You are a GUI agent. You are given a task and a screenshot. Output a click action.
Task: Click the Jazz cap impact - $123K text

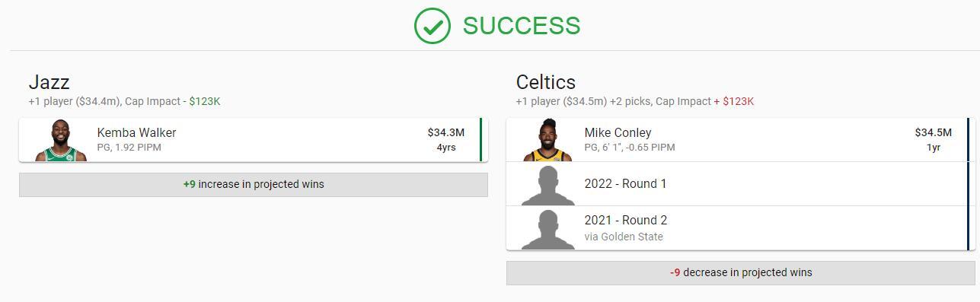click(x=173, y=101)
